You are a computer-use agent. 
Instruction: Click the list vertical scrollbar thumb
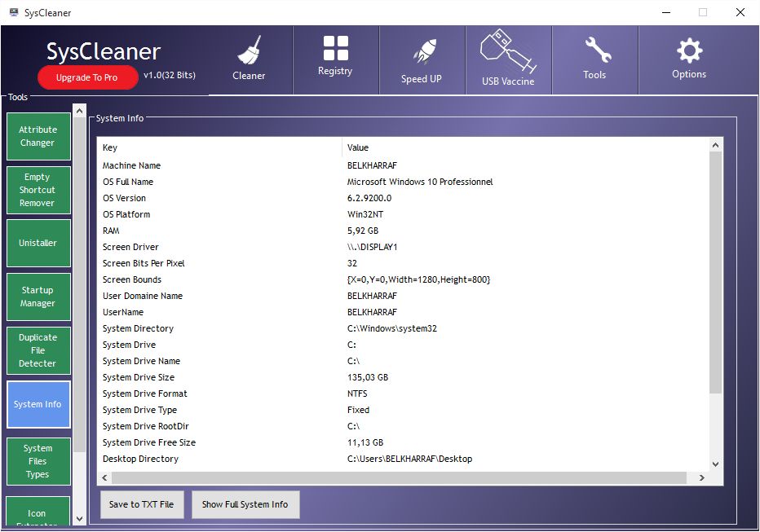pyautogui.click(x=715, y=272)
